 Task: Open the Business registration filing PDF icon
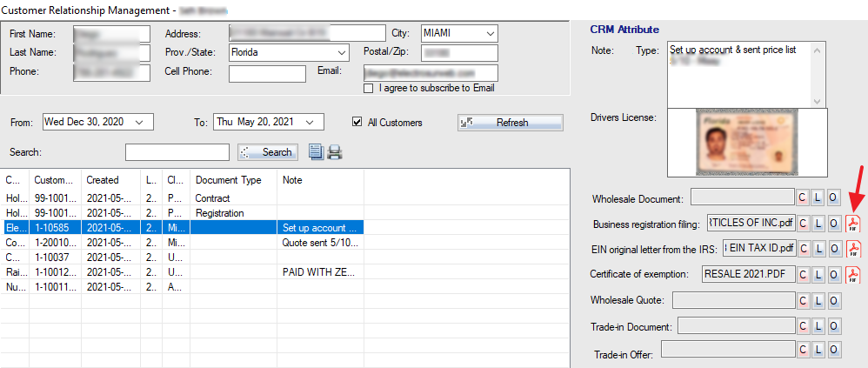pos(853,224)
